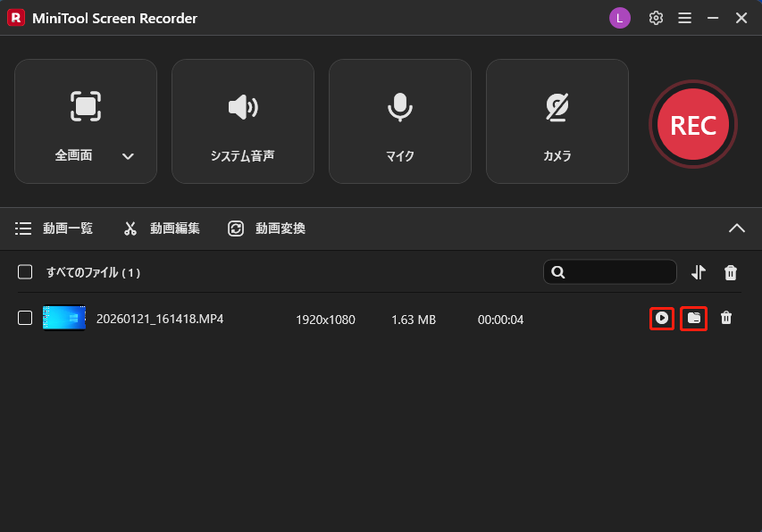Click inside the search input field
This screenshot has height=532, width=762.
(x=616, y=272)
